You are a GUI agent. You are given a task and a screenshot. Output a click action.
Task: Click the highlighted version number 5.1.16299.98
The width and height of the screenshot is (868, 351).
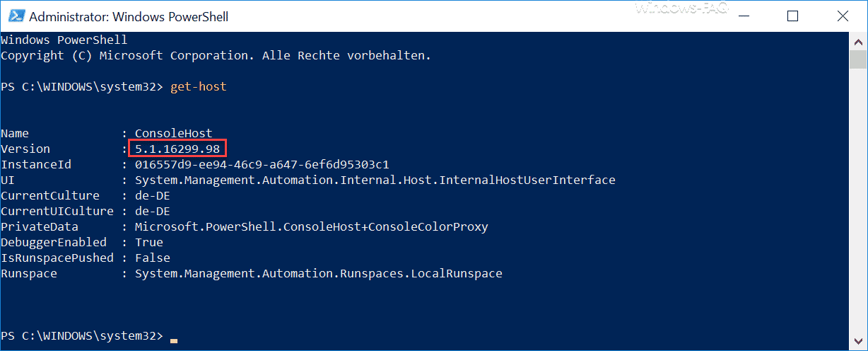click(177, 149)
